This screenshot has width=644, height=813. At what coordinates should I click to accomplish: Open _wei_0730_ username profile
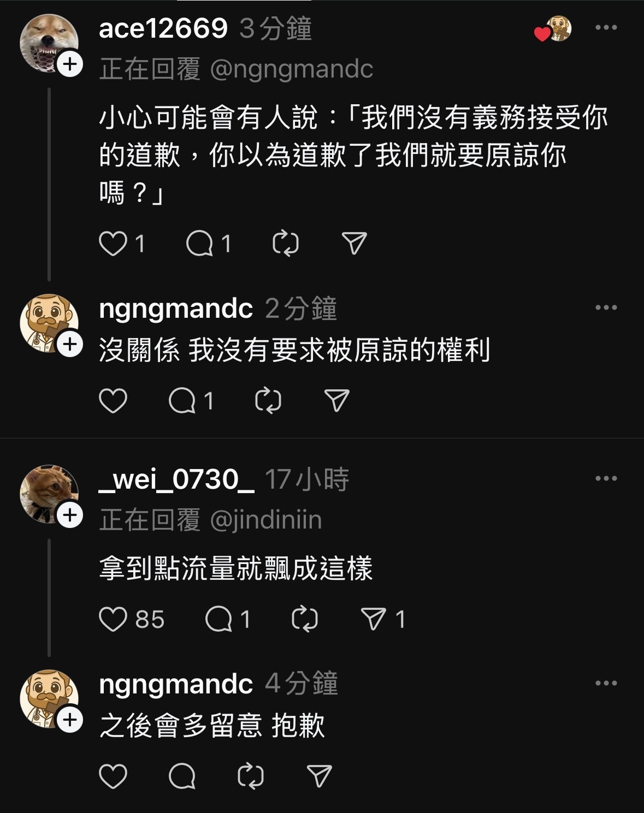coord(176,479)
